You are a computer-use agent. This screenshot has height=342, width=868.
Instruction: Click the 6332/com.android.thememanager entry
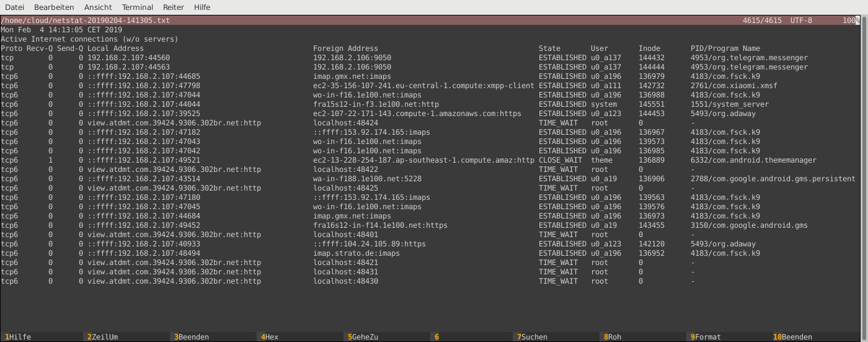pyautogui.click(x=753, y=160)
